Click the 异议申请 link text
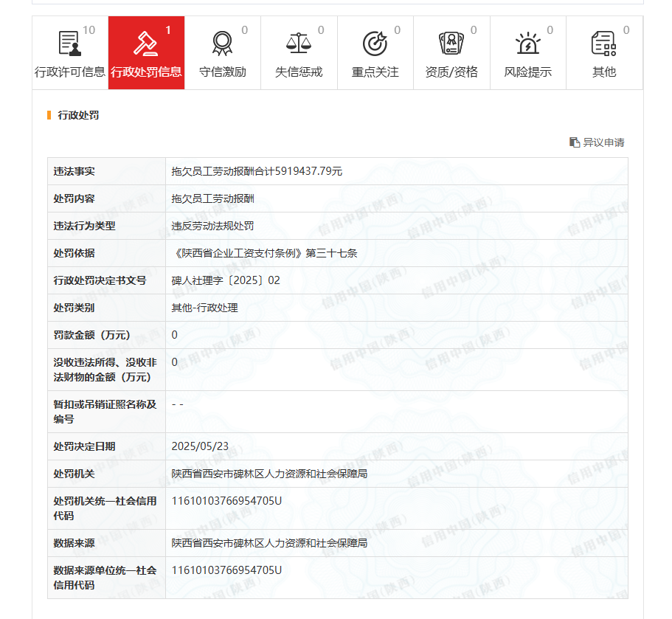The width and height of the screenshot is (672, 619). point(603,142)
